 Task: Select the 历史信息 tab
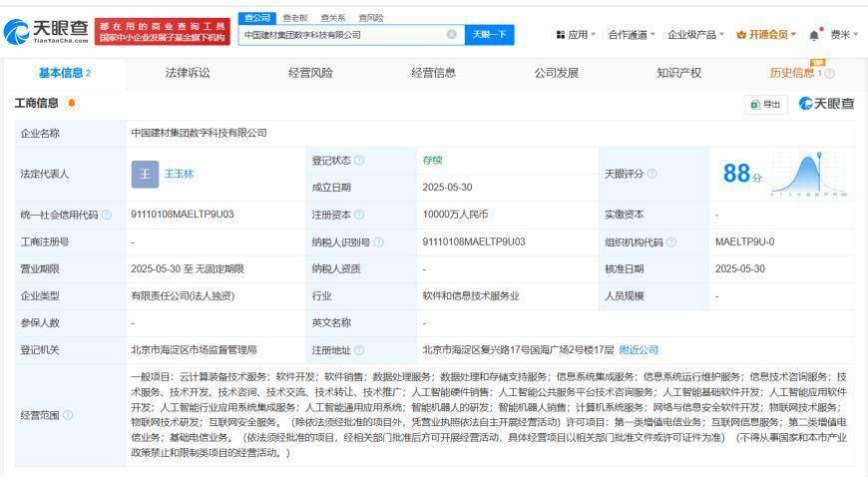pos(792,73)
